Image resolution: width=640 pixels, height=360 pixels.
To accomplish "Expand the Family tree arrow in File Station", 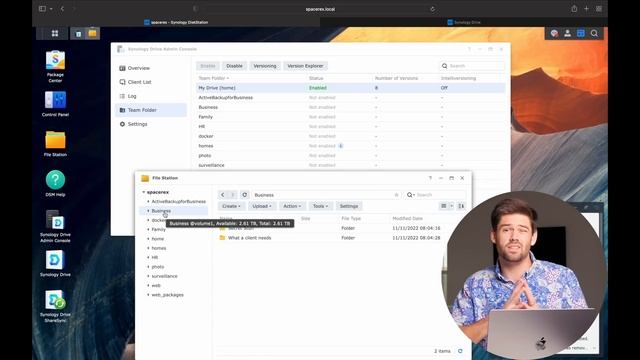I will pyautogui.click(x=148, y=229).
